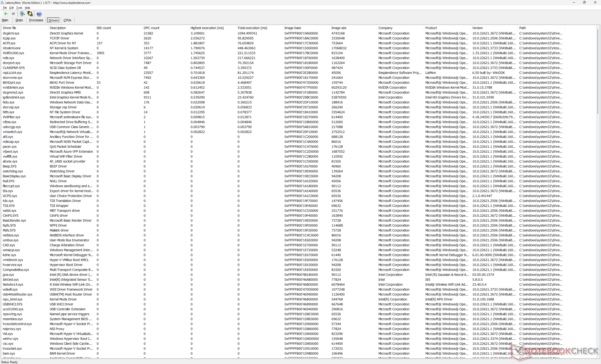Switch to the Main tab
This screenshot has width=601, height=364.
point(5,20)
